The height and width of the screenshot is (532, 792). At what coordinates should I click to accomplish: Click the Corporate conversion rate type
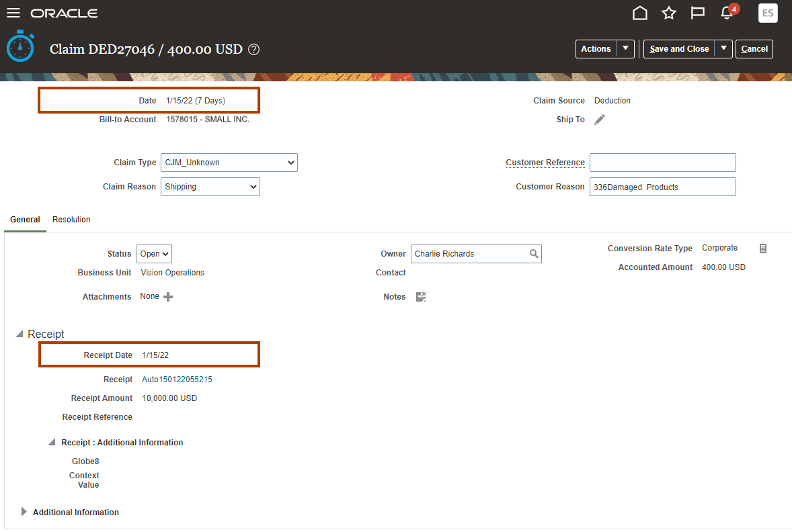720,248
